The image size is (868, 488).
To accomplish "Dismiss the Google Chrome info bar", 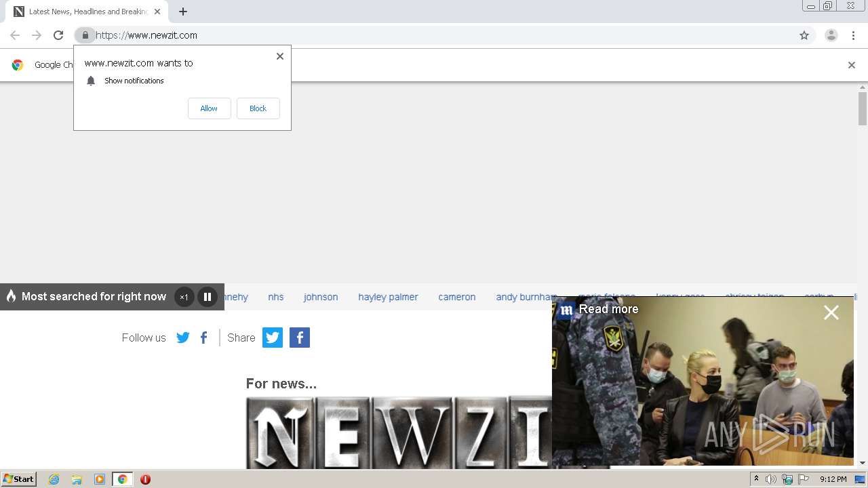I will (852, 65).
